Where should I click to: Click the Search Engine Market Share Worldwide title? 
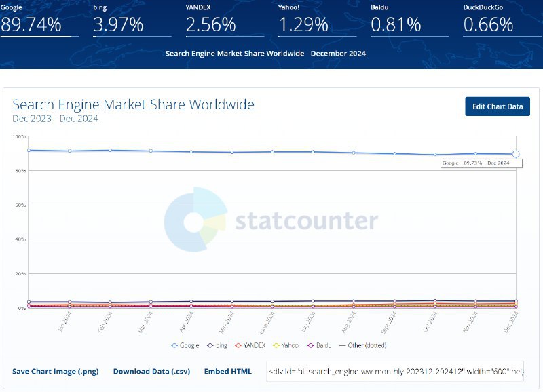tap(134, 104)
